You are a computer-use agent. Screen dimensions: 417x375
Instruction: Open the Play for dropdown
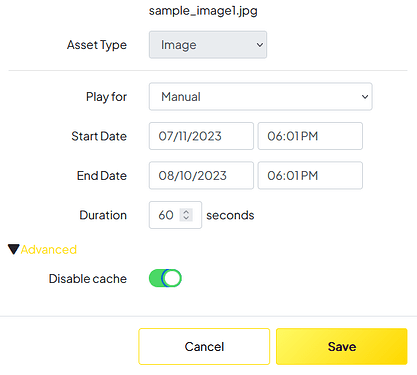[260, 97]
